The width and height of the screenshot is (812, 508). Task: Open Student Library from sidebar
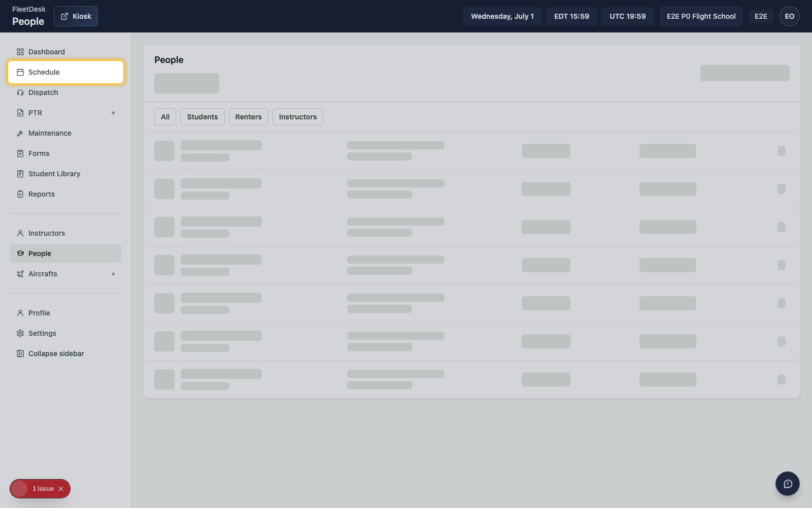(x=65, y=174)
